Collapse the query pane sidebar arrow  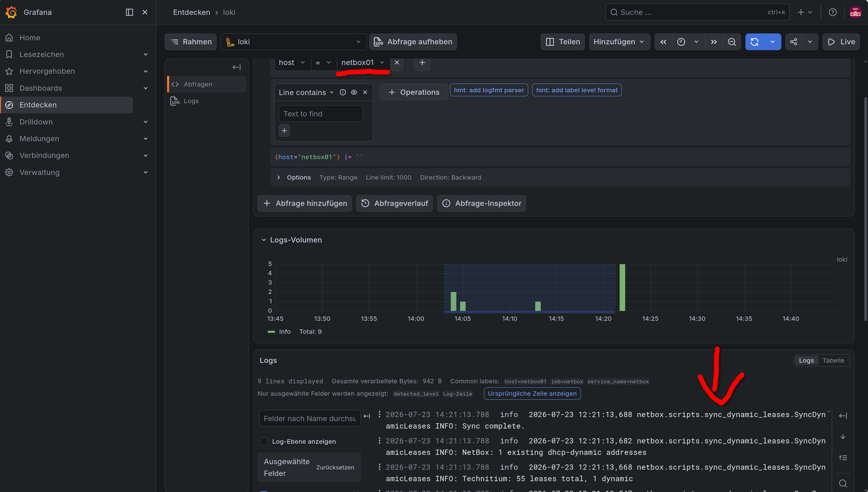click(x=236, y=67)
